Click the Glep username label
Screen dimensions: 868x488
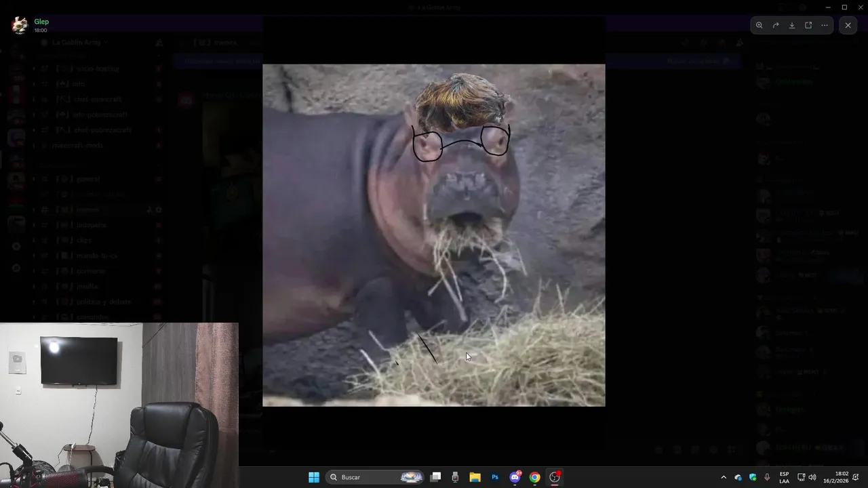tap(41, 22)
